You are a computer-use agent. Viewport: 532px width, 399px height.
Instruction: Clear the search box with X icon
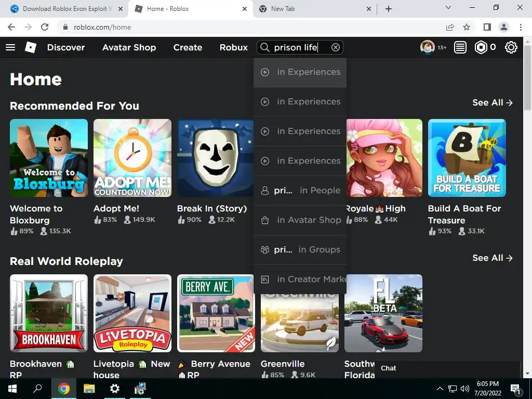point(336,47)
